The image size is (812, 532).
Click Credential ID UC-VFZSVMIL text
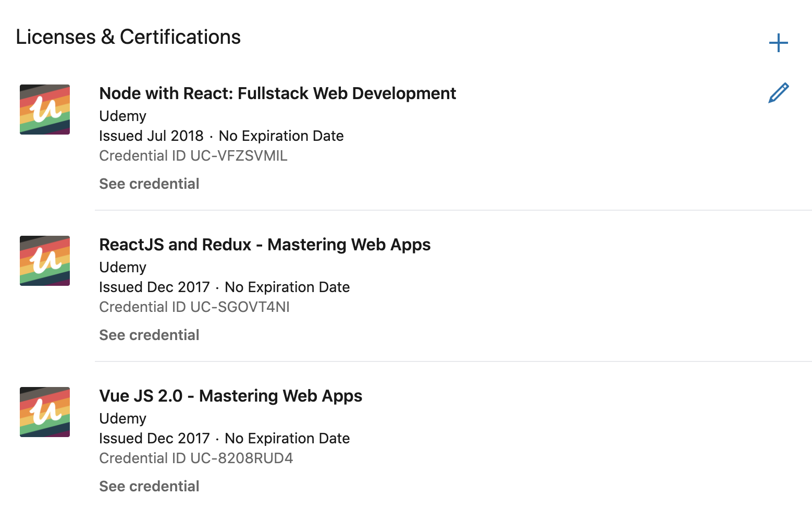[193, 155]
